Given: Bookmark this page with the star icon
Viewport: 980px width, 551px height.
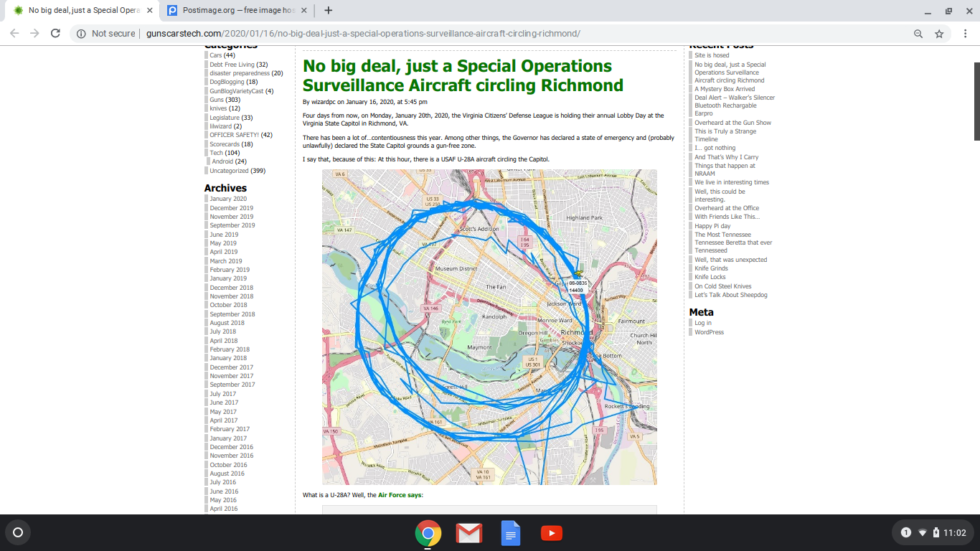Looking at the screenshot, I should coord(939,34).
